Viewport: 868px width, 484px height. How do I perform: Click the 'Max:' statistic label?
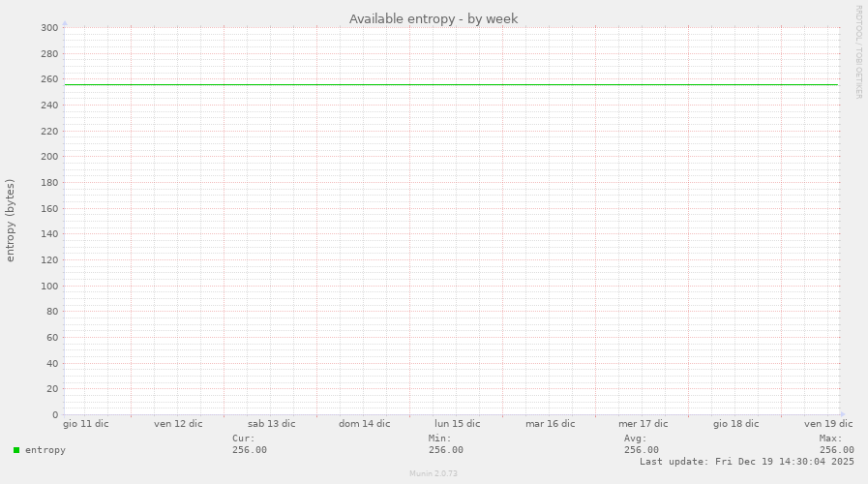pyautogui.click(x=831, y=439)
